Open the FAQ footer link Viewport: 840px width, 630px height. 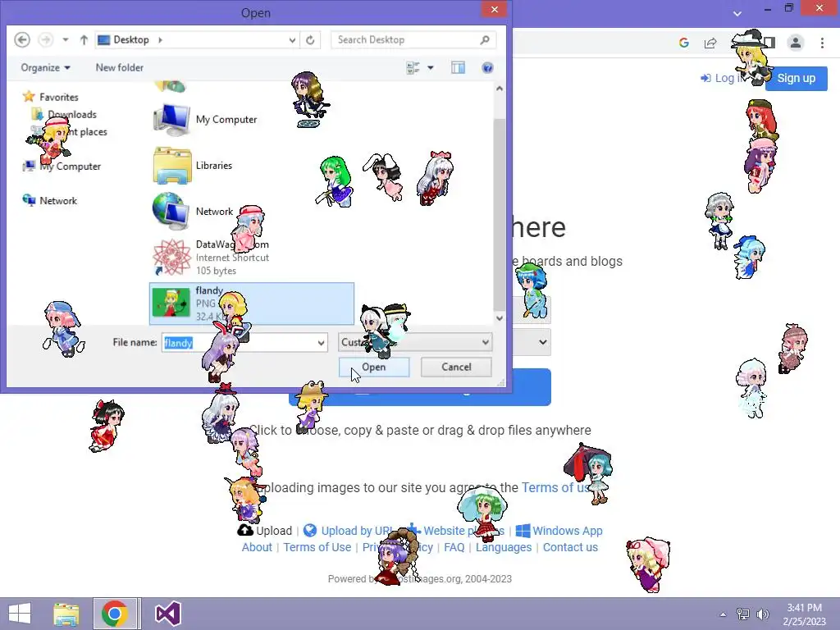click(454, 547)
